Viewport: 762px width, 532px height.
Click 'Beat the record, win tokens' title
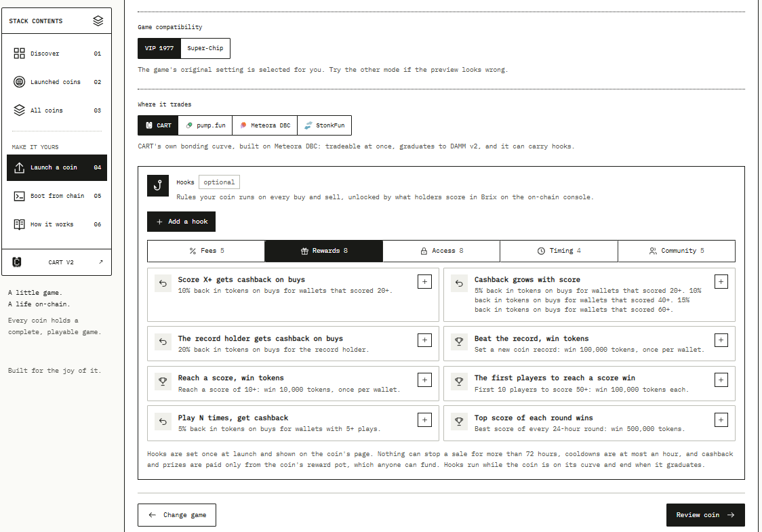click(x=532, y=339)
